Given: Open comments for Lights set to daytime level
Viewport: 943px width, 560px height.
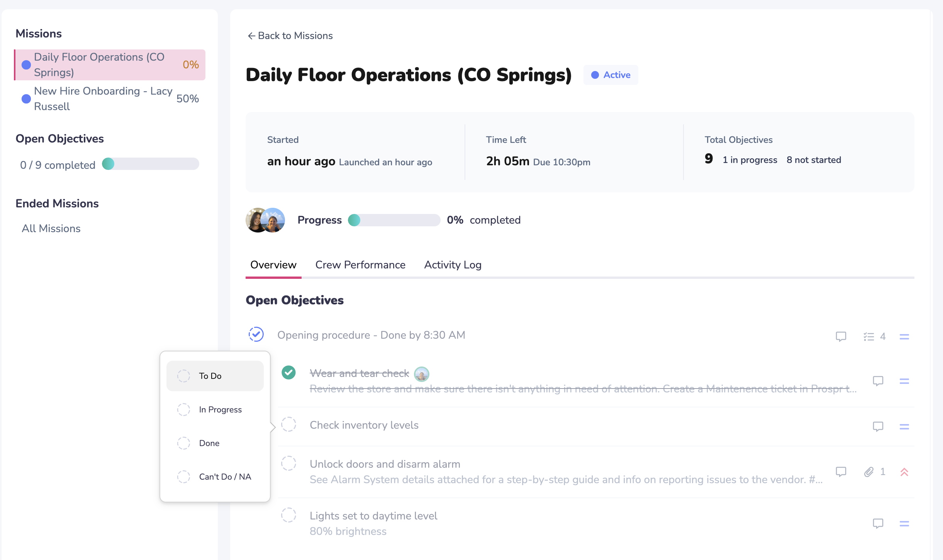Looking at the screenshot, I should click(878, 523).
